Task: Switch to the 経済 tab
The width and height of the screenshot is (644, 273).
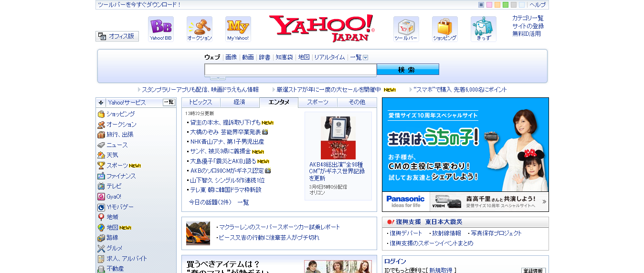Action: click(240, 102)
